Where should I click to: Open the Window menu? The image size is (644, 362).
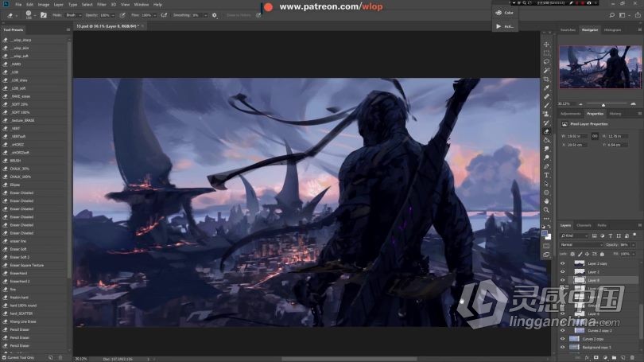(x=141, y=5)
